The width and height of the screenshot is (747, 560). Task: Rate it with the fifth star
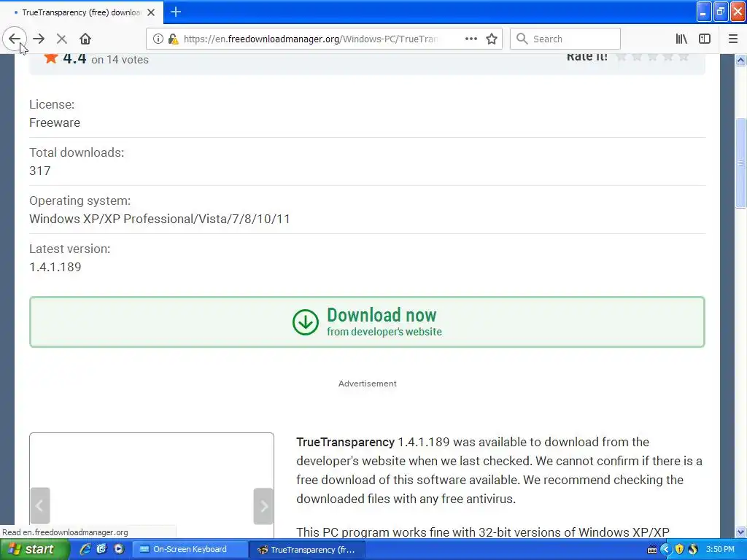point(684,57)
